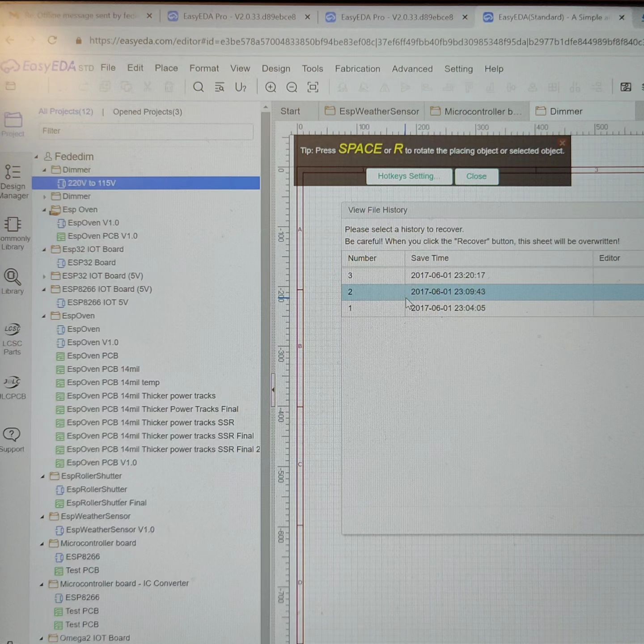Open EspOven PCB 14mil temp file

click(113, 382)
